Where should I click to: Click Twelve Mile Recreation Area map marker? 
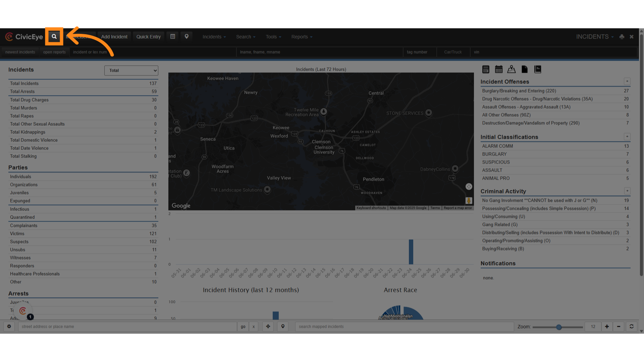(323, 111)
